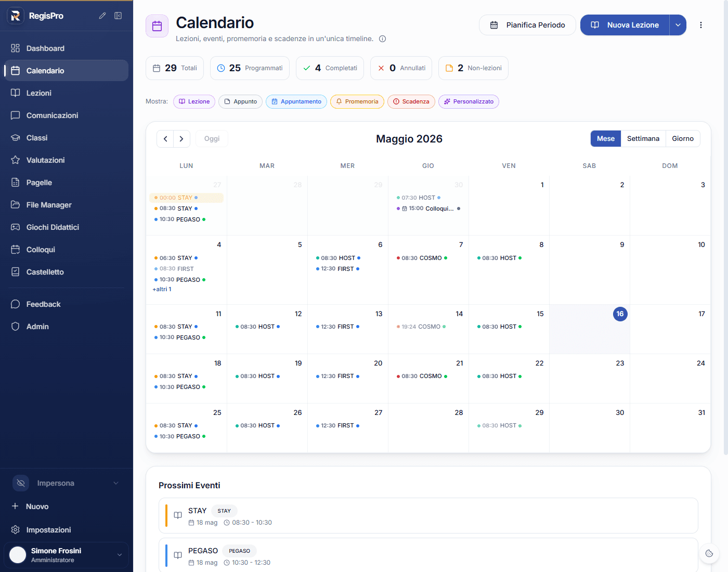
Task: Expand the Impersona dropdown
Action: [116, 483]
